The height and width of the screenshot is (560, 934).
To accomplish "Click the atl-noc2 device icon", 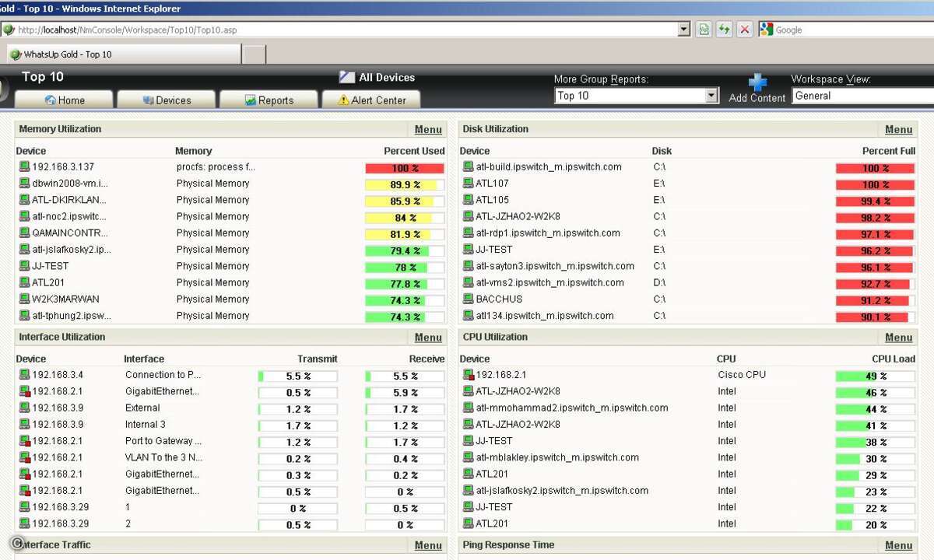I will (24, 216).
